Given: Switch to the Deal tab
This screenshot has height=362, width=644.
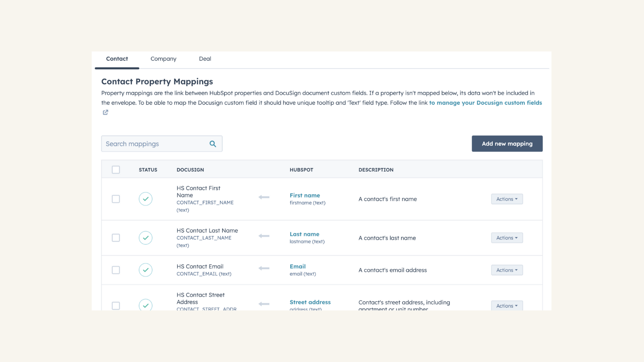Looking at the screenshot, I should click(205, 59).
